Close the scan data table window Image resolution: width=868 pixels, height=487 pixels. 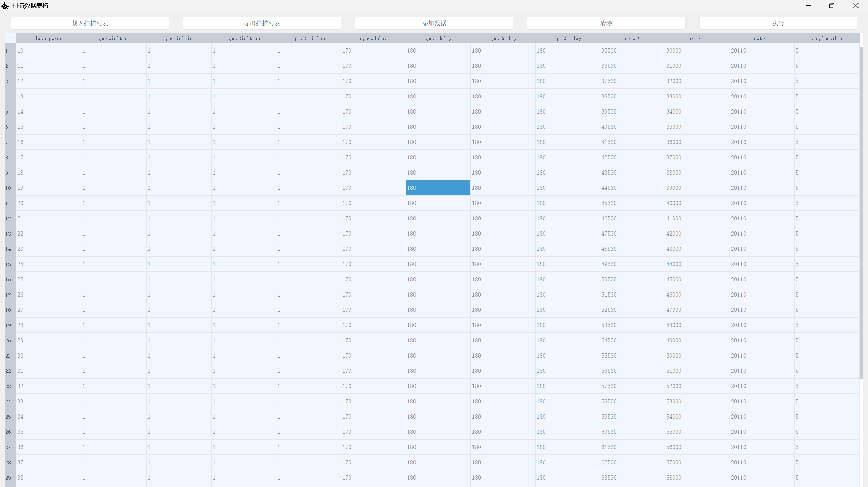point(855,6)
